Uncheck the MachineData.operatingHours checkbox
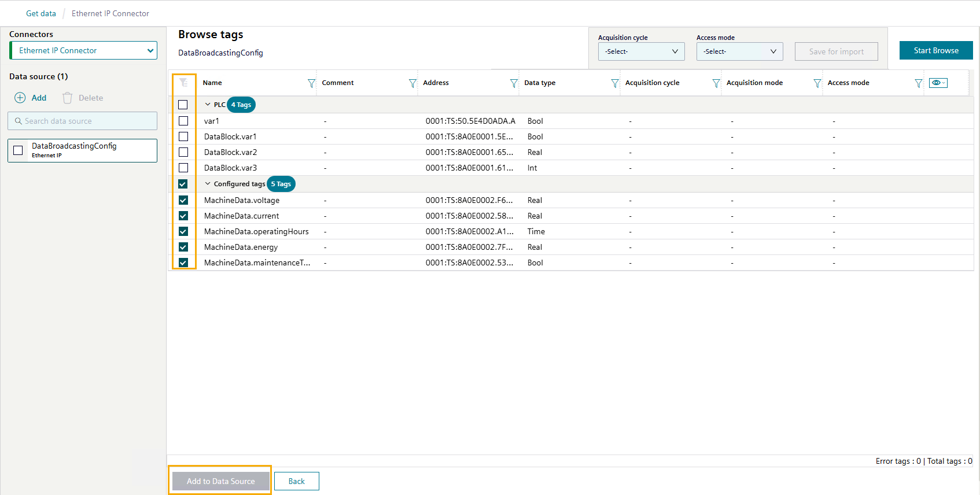Viewport: 980px width, 495px height. pos(183,231)
